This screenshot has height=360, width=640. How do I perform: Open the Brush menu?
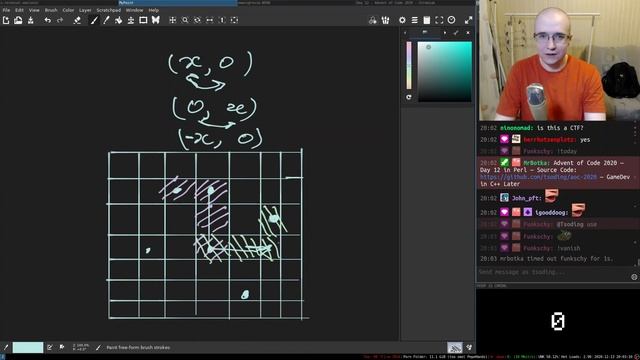click(x=51, y=10)
